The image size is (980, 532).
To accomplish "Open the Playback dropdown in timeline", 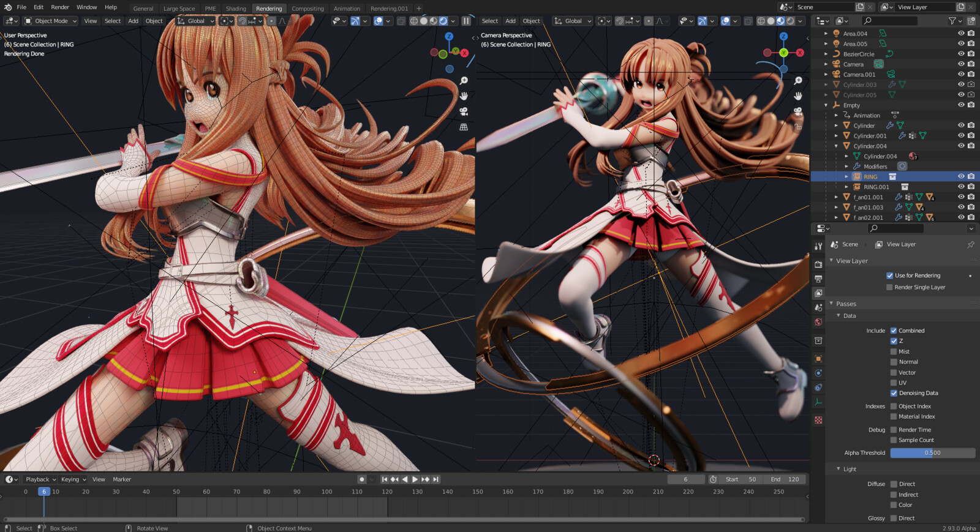I will coord(40,479).
